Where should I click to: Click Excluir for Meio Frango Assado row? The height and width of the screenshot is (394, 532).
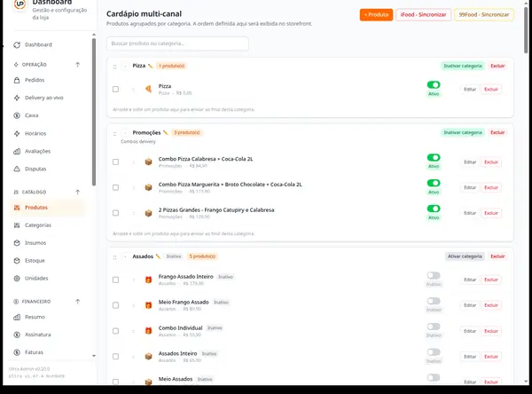[x=491, y=305]
